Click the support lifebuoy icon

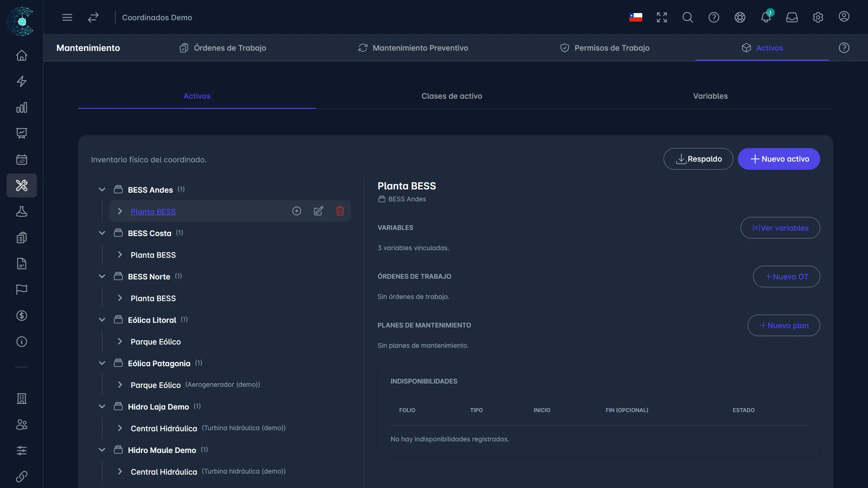pos(740,17)
